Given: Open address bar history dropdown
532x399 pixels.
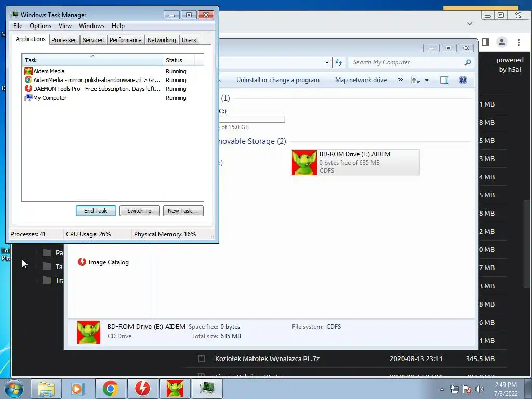Looking at the screenshot, I should (327, 62).
